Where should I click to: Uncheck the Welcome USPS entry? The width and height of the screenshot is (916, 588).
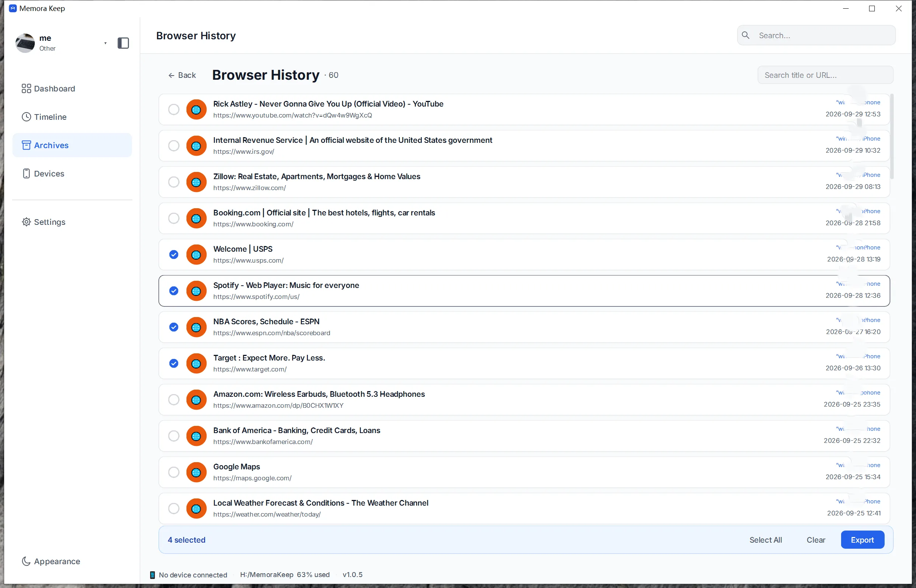[174, 255]
